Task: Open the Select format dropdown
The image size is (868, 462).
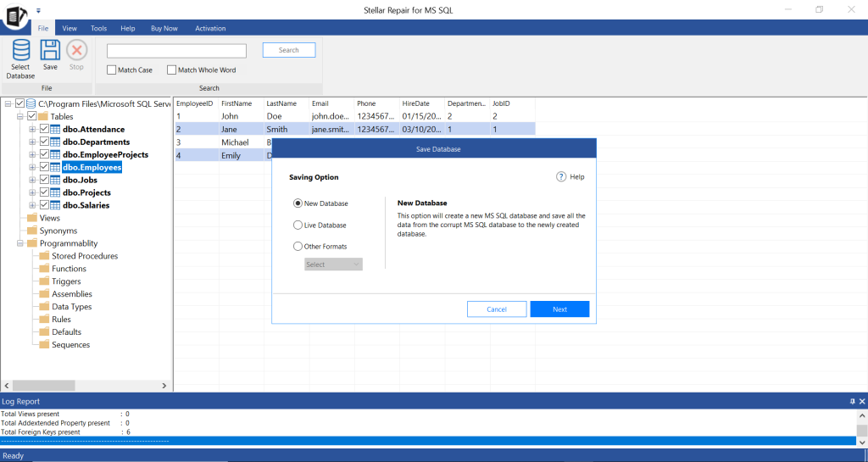Action: (333, 264)
